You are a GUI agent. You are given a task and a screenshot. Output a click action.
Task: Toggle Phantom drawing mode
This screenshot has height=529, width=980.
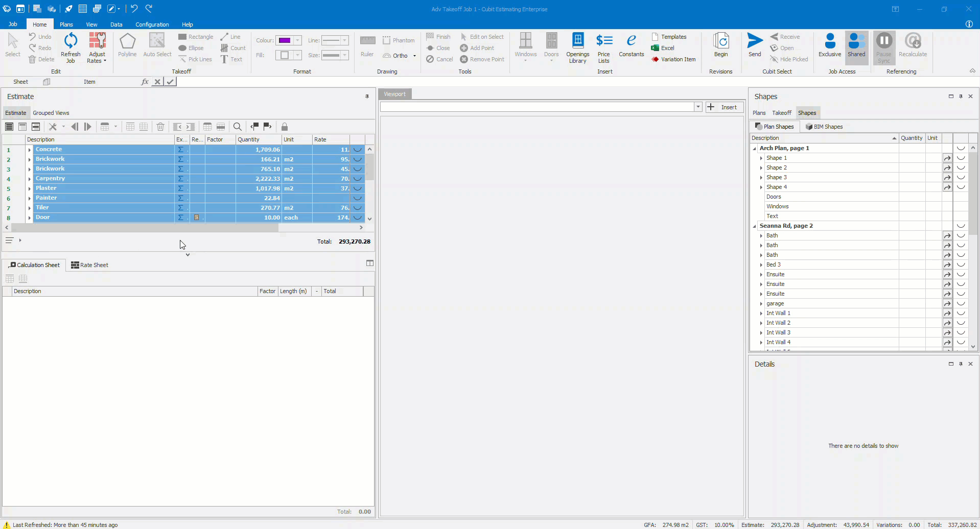[398, 40]
